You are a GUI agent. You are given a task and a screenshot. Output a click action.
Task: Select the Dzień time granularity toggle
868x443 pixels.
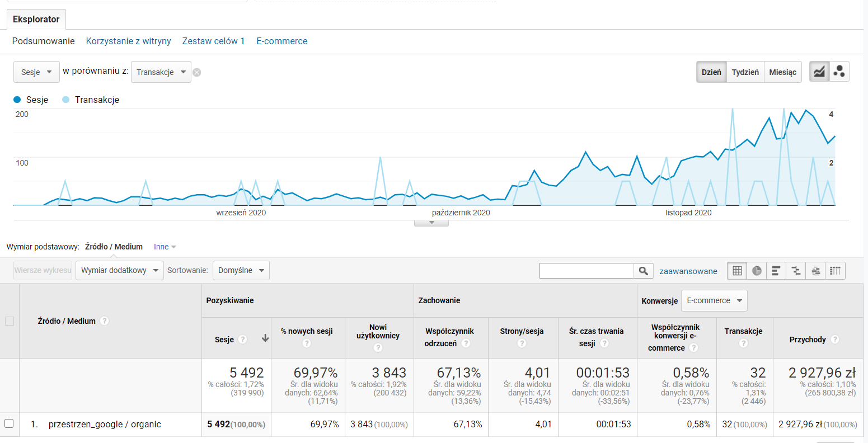tap(711, 72)
